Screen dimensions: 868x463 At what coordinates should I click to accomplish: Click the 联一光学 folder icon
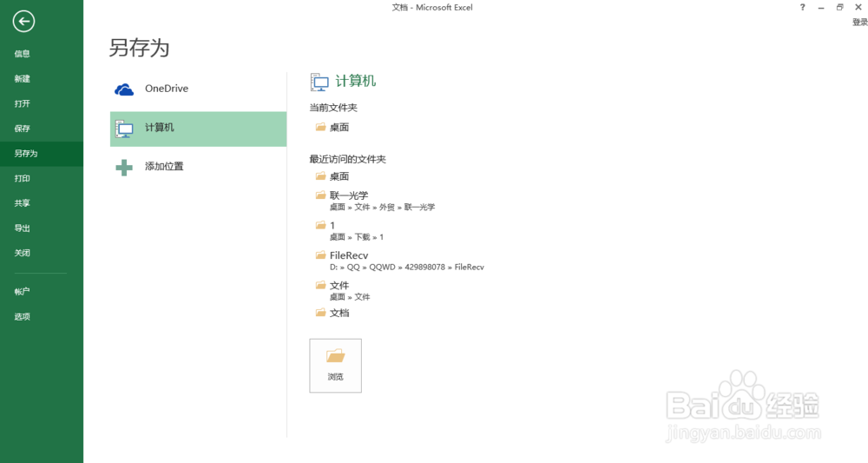[320, 195]
